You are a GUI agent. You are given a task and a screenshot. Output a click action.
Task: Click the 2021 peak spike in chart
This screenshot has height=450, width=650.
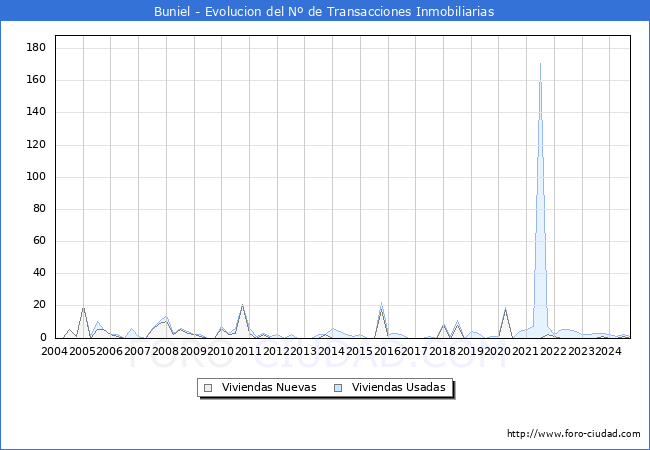[x=540, y=199]
